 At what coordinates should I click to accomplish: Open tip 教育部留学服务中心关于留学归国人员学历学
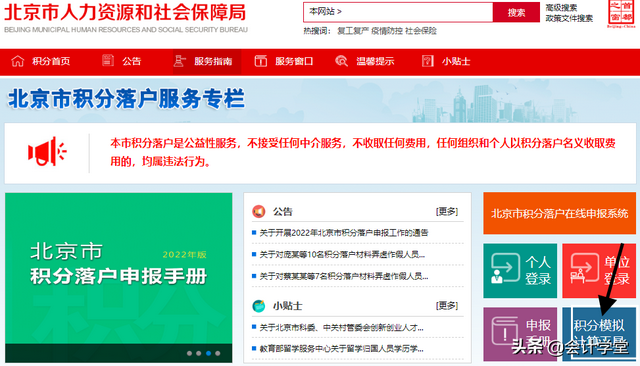click(x=341, y=349)
